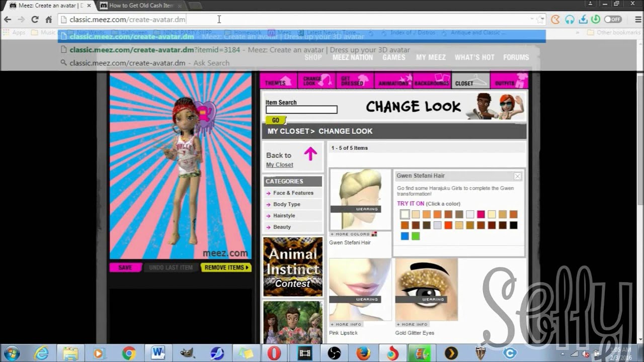Close the Gwen Stefani Hair popup
This screenshot has height=362, width=644.
[517, 176]
